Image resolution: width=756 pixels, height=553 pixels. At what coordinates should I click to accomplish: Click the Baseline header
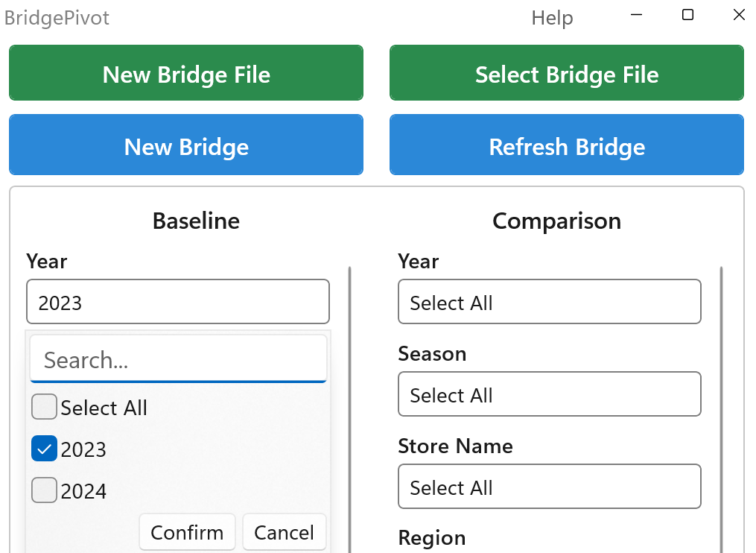(196, 221)
